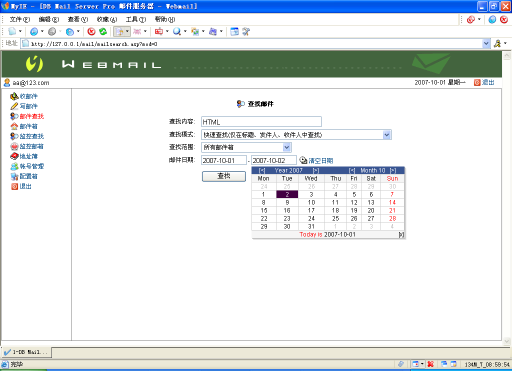
Task: Open the 帮助(H) menu
Action: coord(165,19)
